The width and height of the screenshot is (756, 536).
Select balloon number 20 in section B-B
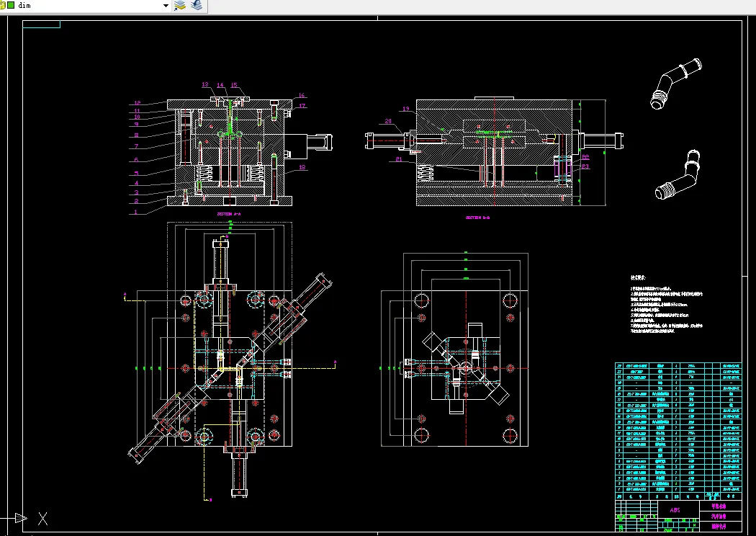tap(388, 121)
